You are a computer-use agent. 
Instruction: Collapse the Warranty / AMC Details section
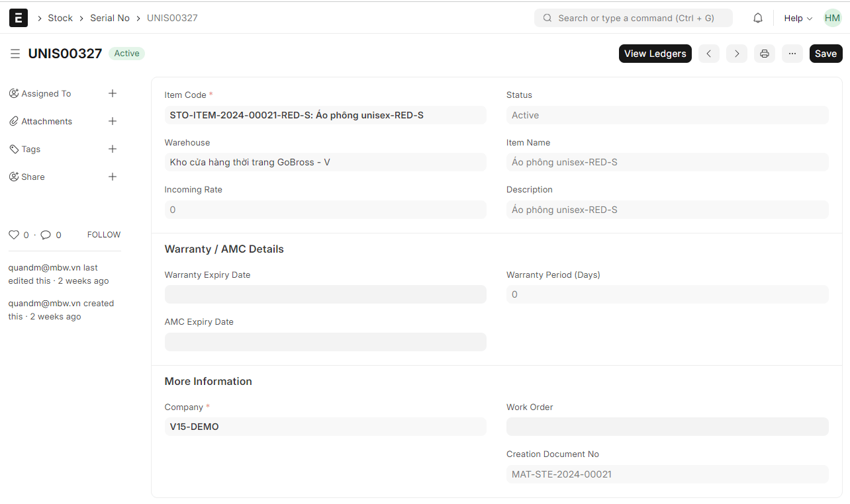point(224,249)
